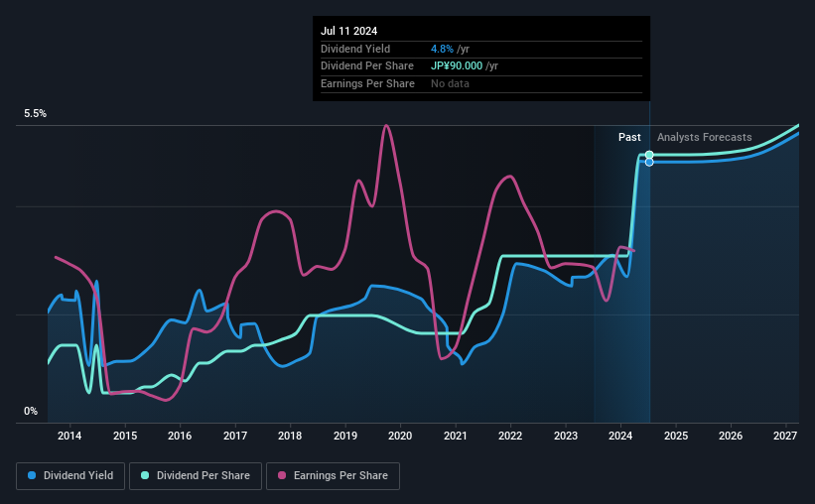This screenshot has height=504, width=815.
Task: Click the 2027 x-axis label
Action: tap(785, 436)
